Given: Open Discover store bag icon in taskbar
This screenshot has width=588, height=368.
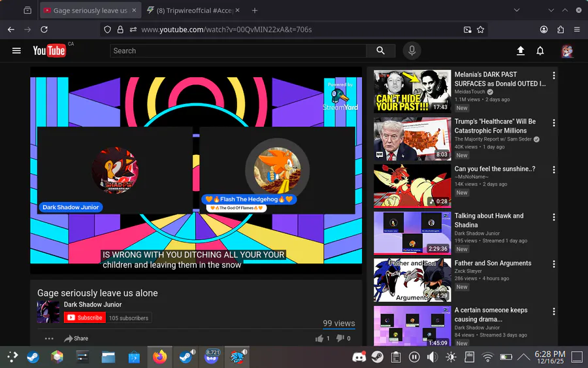Looking at the screenshot, I should tap(134, 357).
